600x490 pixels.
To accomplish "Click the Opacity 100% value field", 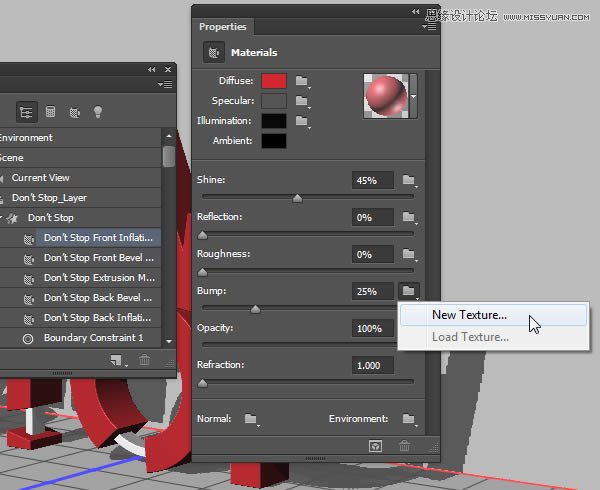I will point(373,328).
